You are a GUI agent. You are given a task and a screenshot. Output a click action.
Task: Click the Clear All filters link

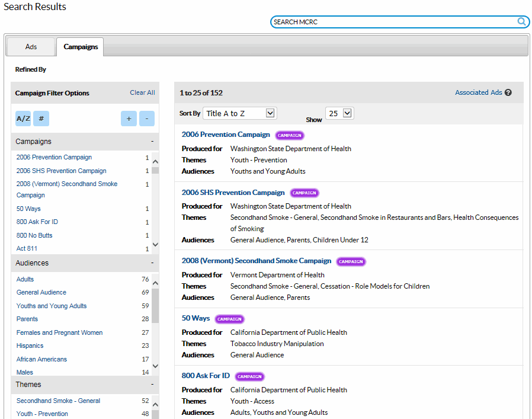(x=142, y=93)
